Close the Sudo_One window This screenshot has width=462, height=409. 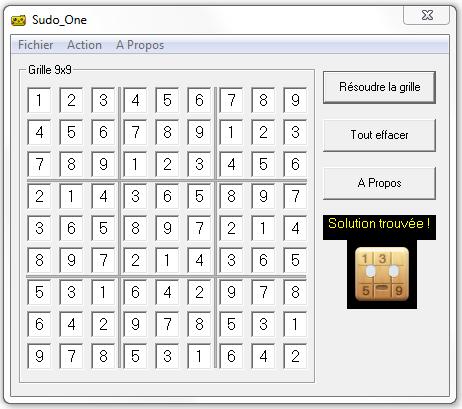click(427, 15)
